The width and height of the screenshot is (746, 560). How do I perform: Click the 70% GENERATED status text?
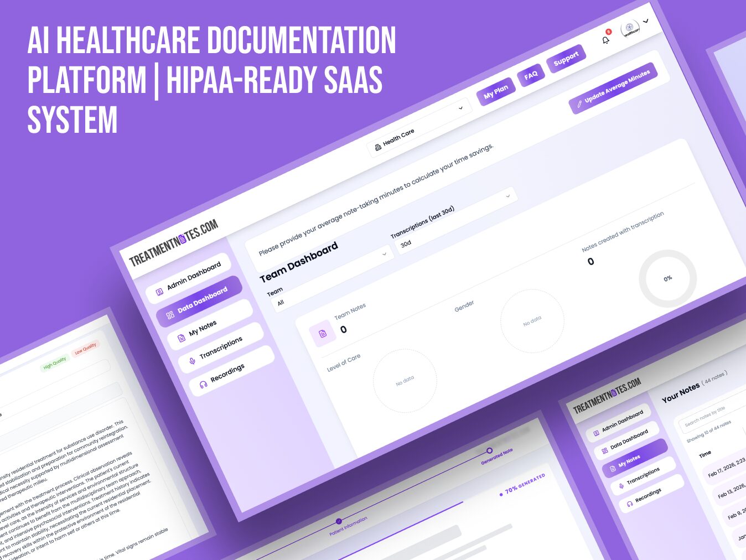point(524,483)
